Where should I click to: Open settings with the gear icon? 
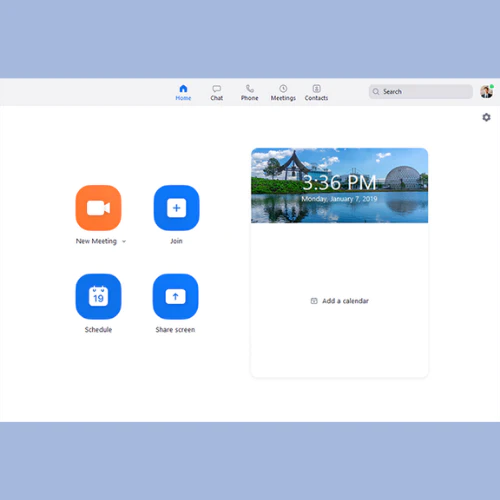pos(486,117)
